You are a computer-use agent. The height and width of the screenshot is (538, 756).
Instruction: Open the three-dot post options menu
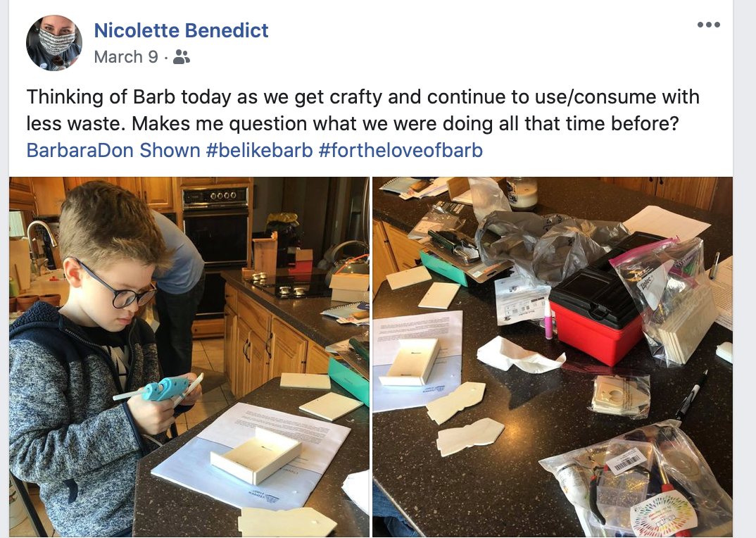tap(708, 25)
